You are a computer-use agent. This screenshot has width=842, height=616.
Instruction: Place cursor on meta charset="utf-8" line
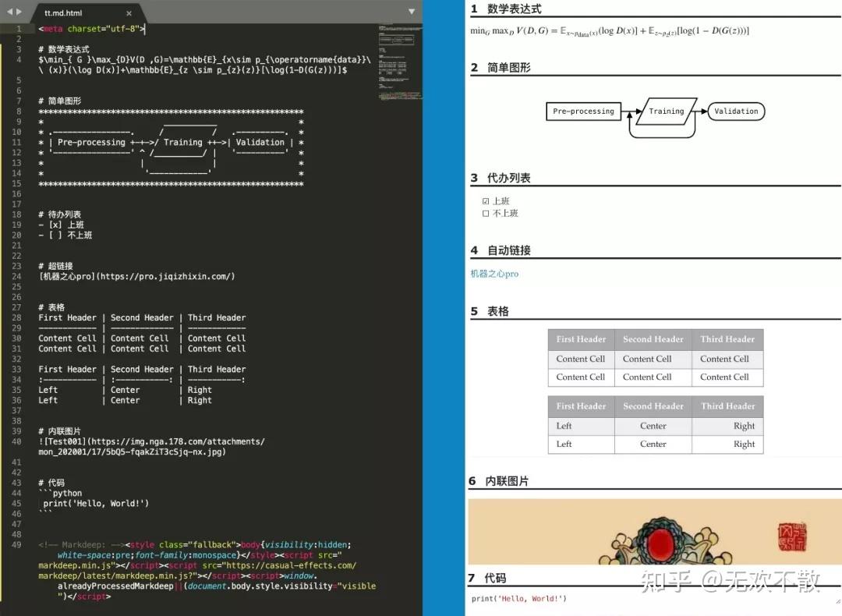pos(91,29)
